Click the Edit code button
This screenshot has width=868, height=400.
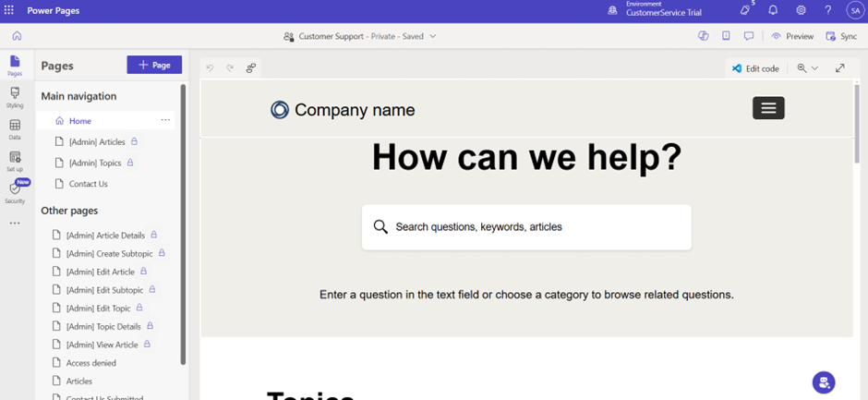754,68
